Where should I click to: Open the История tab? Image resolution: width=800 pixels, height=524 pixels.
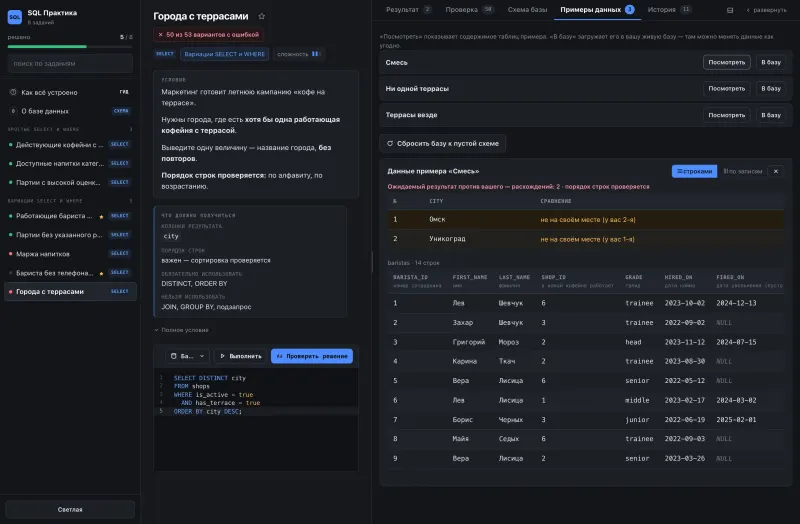(x=669, y=10)
